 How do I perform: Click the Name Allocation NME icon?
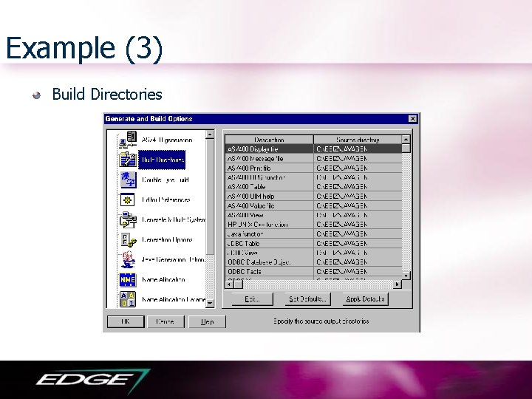[128, 280]
